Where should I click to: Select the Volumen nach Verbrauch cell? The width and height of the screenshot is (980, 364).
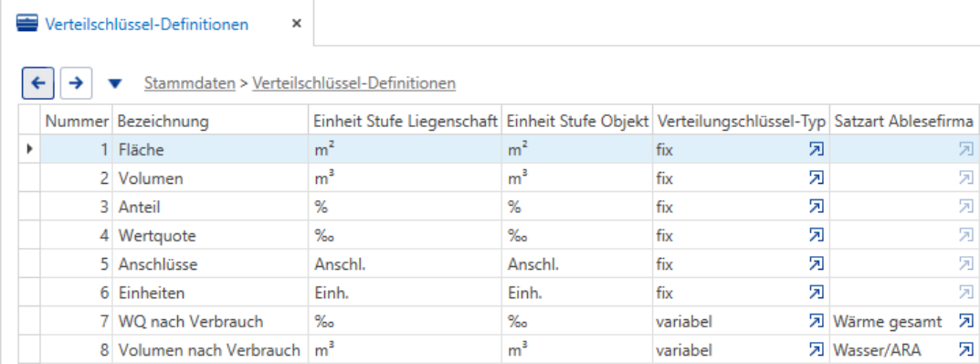(210, 349)
